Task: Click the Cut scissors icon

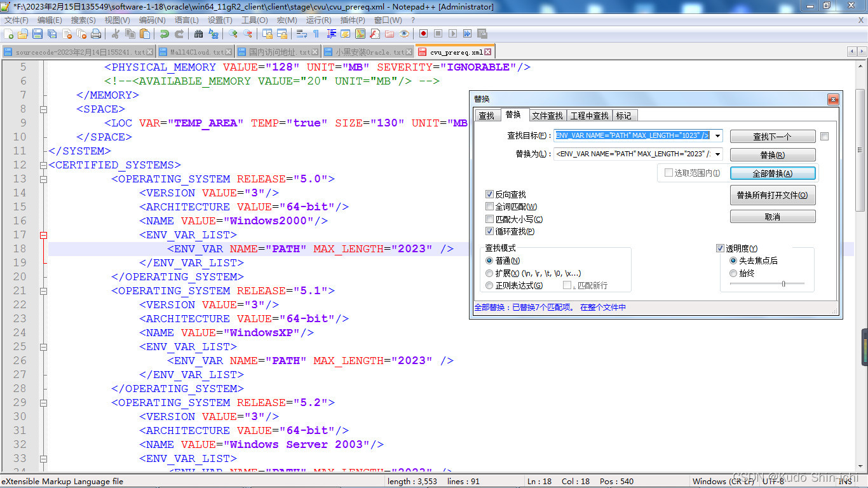Action: coord(116,34)
